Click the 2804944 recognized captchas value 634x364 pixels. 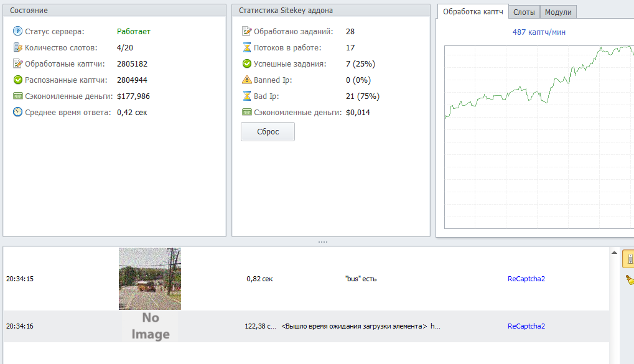click(132, 80)
